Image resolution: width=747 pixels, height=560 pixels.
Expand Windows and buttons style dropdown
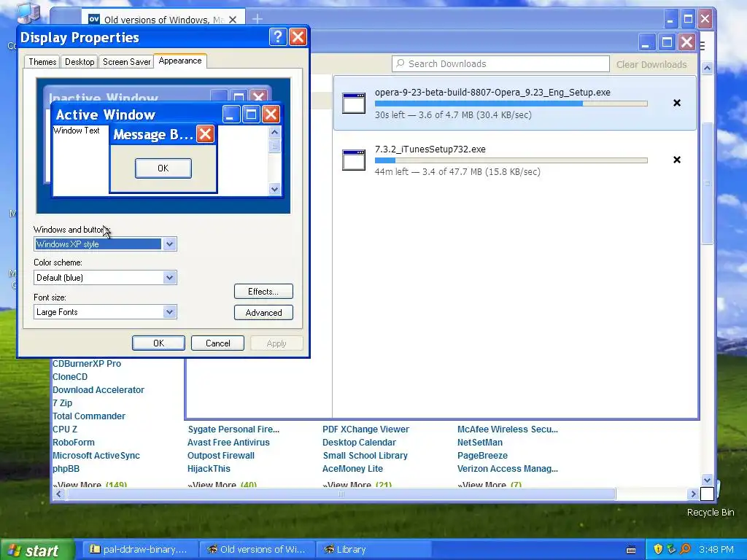coord(169,244)
